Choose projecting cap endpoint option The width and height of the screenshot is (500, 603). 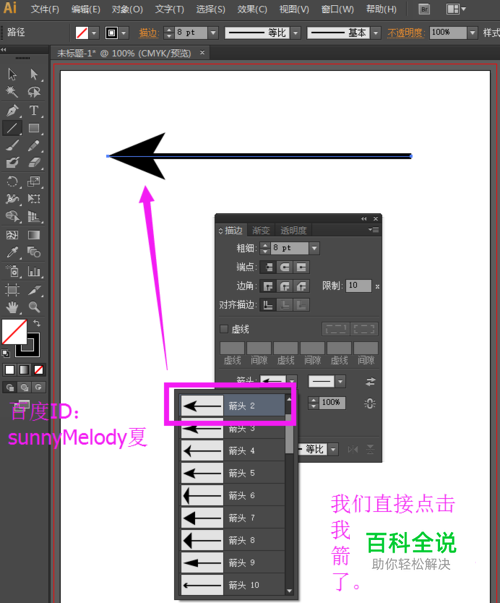pos(301,267)
